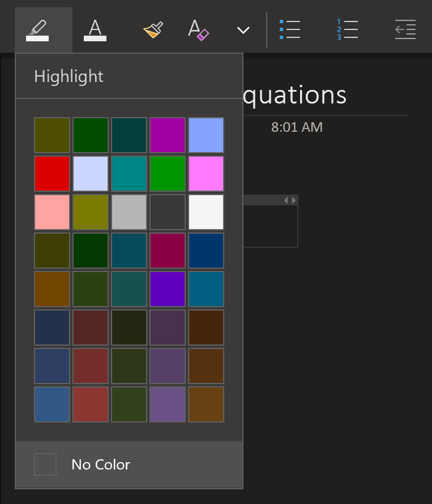Pick the dark olive swatch in top row
The image size is (432, 504).
point(52,135)
